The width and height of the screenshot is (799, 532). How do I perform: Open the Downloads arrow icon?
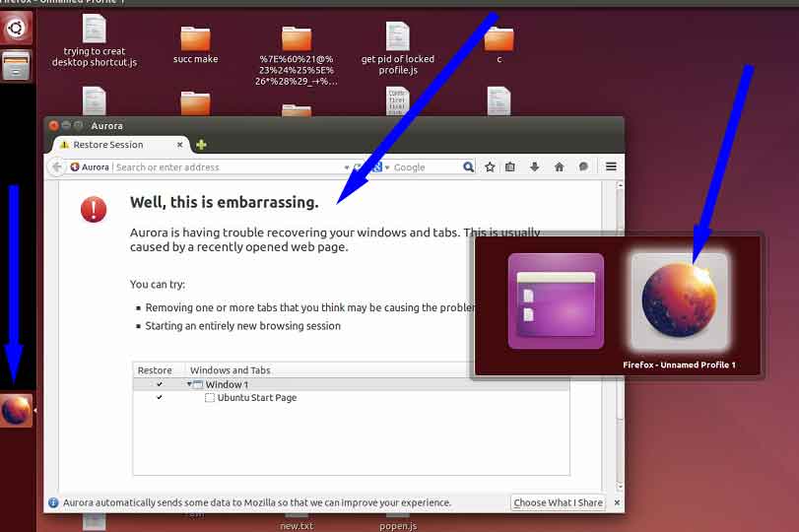click(535, 166)
